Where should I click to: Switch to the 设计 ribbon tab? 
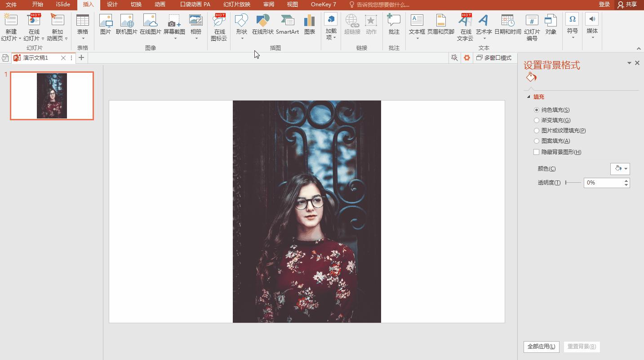pos(112,4)
